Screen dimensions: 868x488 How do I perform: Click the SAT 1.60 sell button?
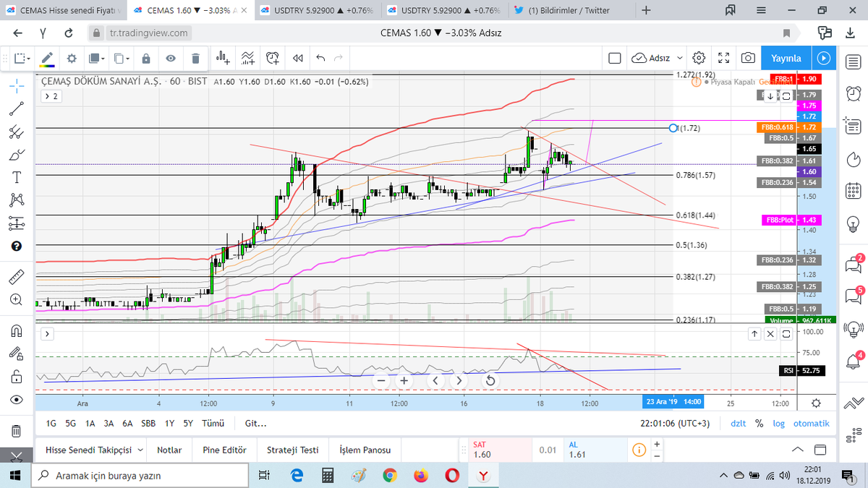498,449
